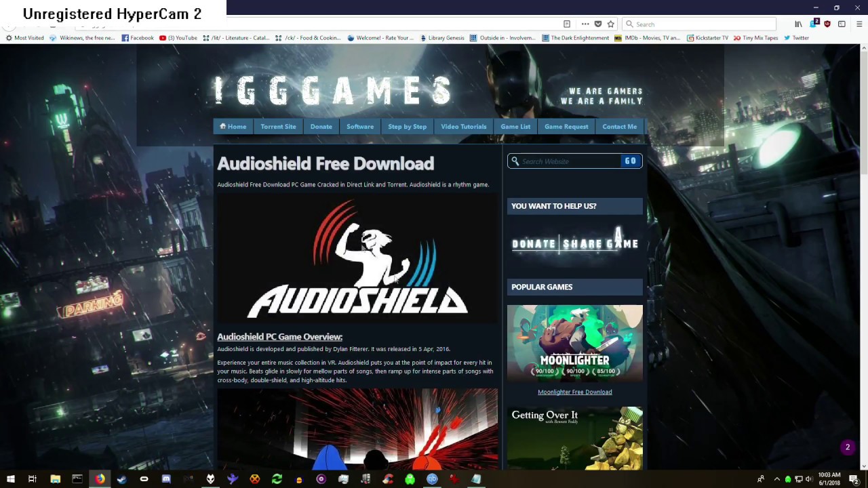Open the IMDb bookmark

click(x=648, y=38)
